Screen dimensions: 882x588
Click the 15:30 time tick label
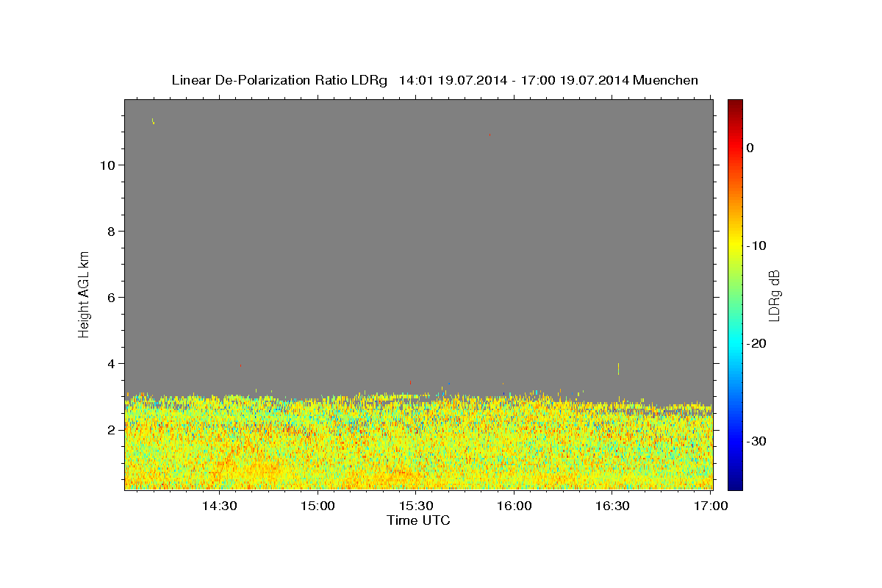point(416,506)
